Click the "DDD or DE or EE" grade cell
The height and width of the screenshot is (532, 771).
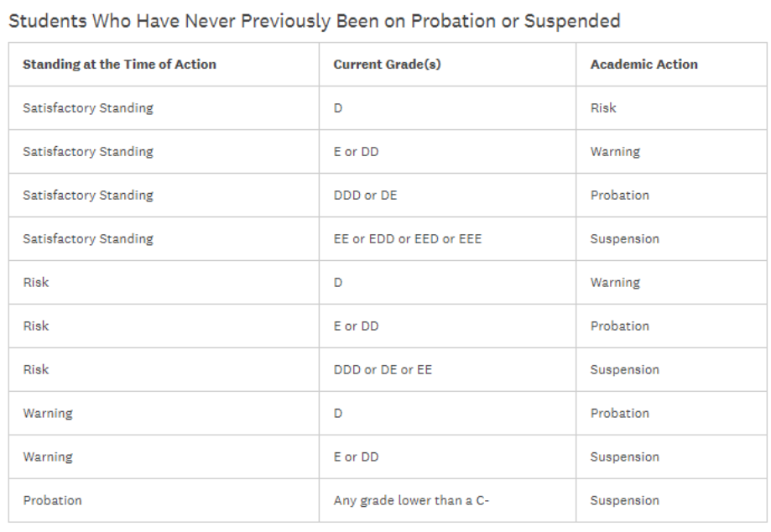point(383,370)
